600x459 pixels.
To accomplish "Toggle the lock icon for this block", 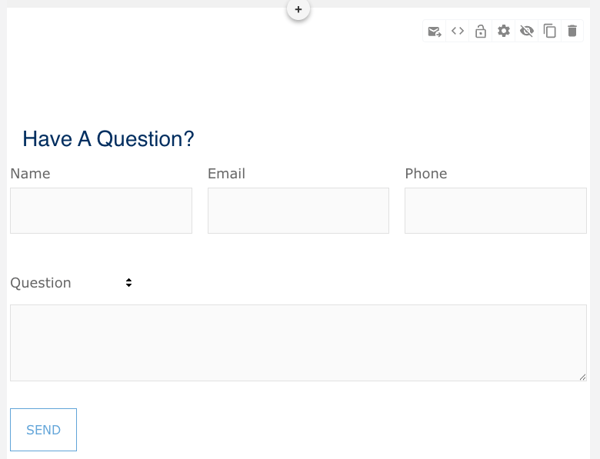I will pyautogui.click(x=481, y=31).
